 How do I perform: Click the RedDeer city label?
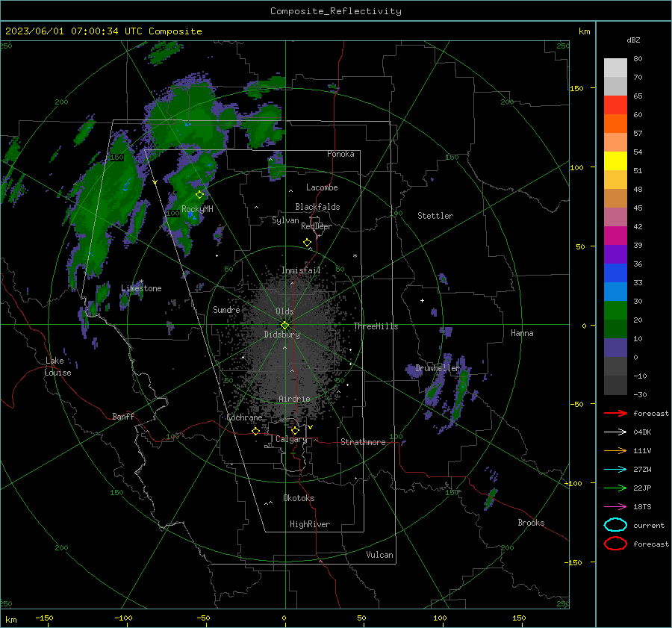(317, 226)
